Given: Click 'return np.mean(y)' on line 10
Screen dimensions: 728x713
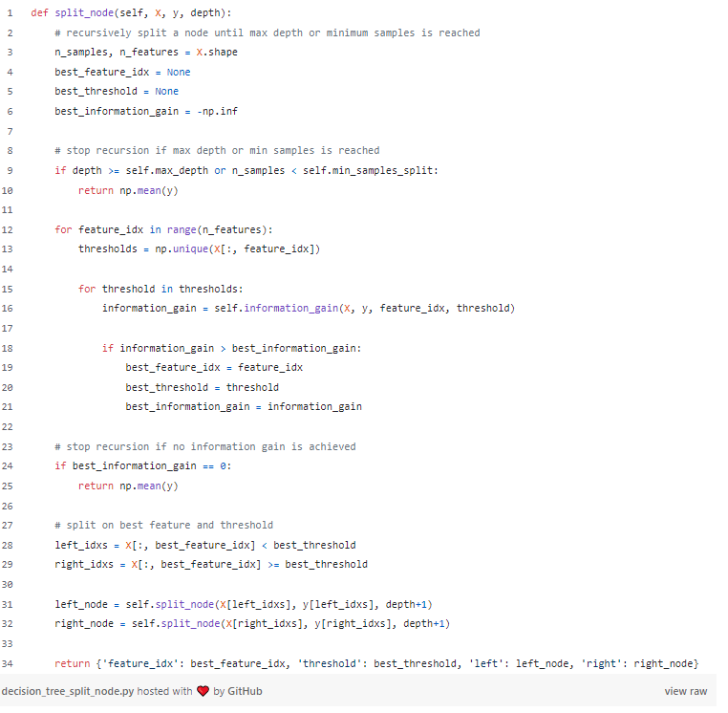Looking at the screenshot, I should tap(130, 193).
